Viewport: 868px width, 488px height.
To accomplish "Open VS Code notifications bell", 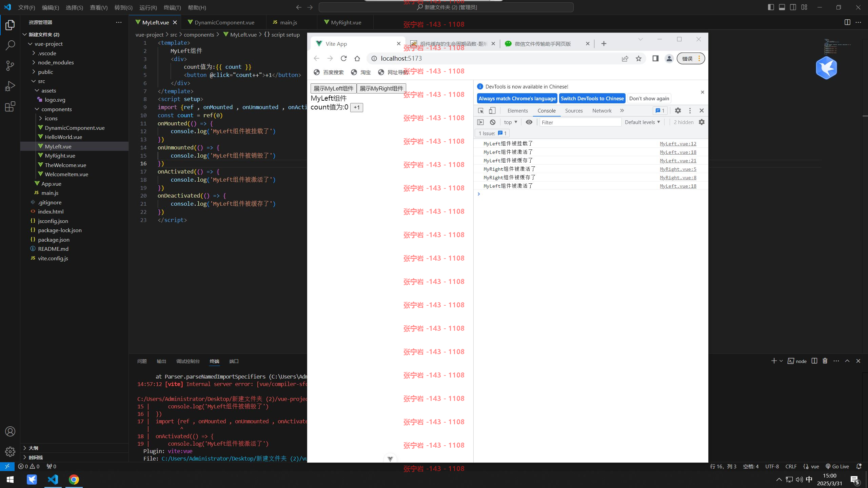I will 859,466.
